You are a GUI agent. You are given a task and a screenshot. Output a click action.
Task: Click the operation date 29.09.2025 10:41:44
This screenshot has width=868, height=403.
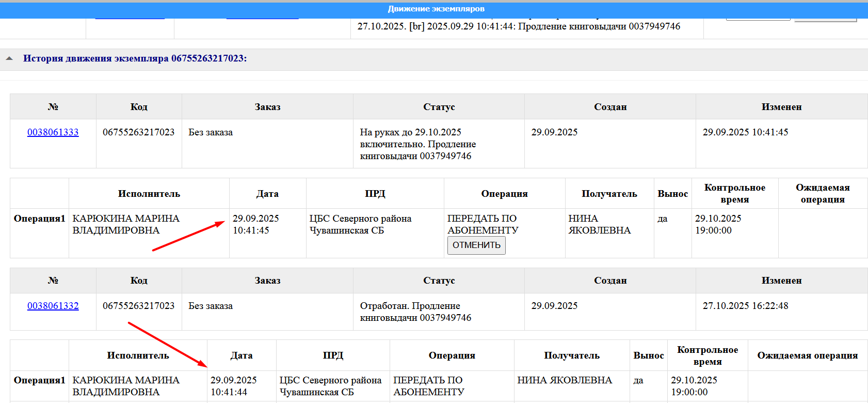coord(233,386)
